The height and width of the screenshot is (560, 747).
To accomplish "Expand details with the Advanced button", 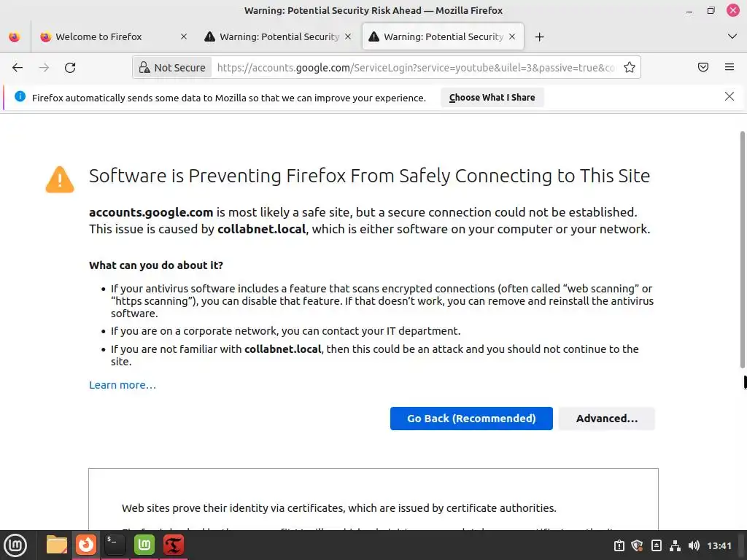I will pyautogui.click(x=606, y=419).
